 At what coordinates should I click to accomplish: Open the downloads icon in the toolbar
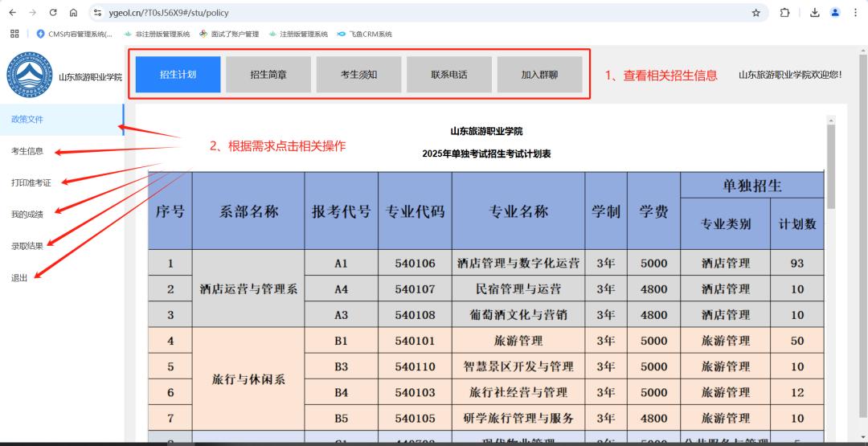coord(814,13)
